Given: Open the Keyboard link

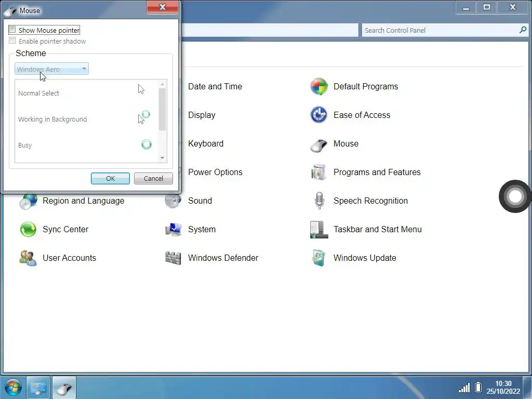Looking at the screenshot, I should 206,143.
